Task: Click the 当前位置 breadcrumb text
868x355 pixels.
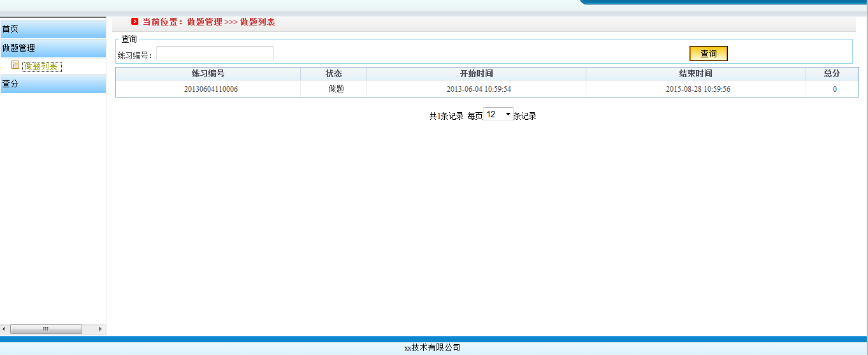Action: pos(163,22)
